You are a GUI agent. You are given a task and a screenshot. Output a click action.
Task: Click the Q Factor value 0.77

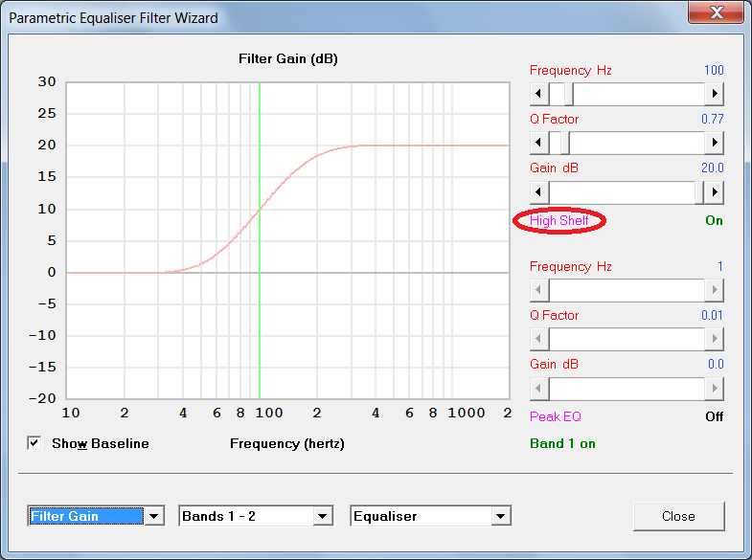click(712, 119)
